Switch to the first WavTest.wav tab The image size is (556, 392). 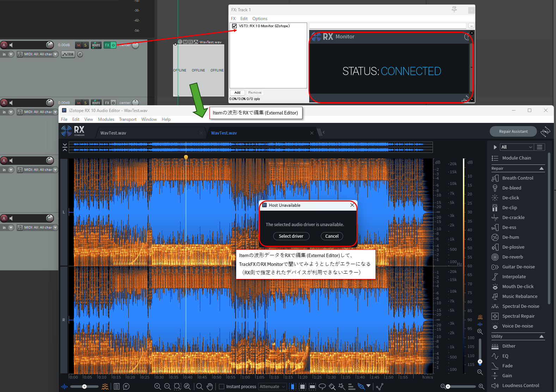pos(113,133)
